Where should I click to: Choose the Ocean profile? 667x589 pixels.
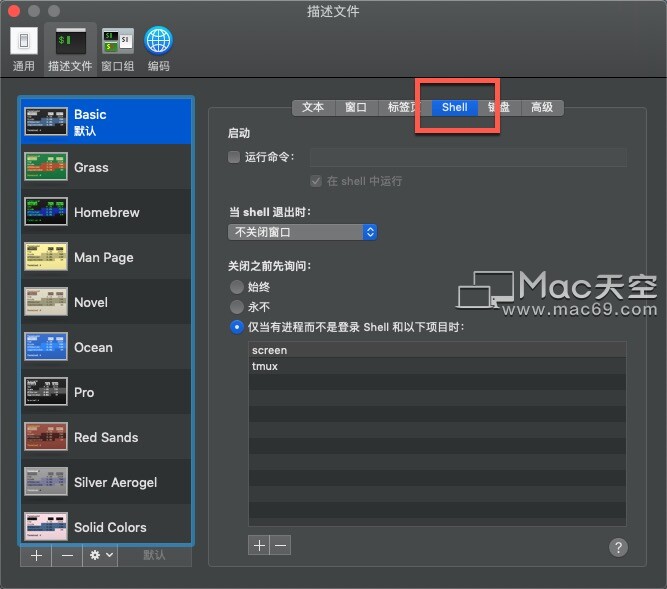tap(106, 347)
